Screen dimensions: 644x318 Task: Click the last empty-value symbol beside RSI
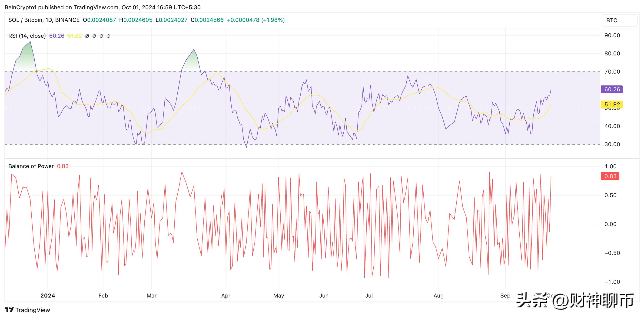point(109,36)
